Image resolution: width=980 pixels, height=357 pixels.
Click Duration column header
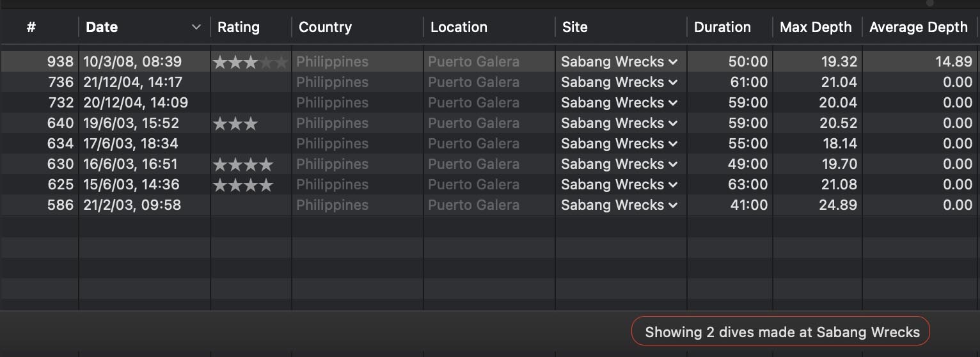tap(722, 27)
